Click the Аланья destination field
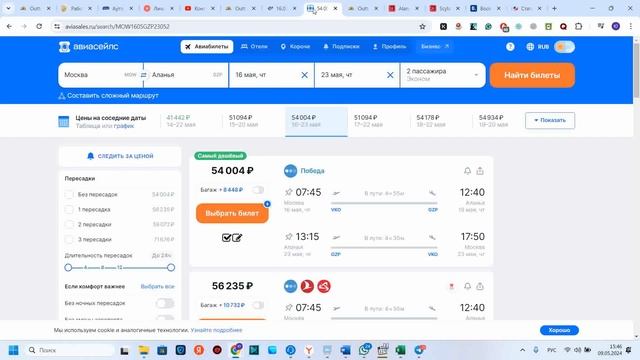Image resolution: width=640 pixels, height=360 pixels. (186, 75)
